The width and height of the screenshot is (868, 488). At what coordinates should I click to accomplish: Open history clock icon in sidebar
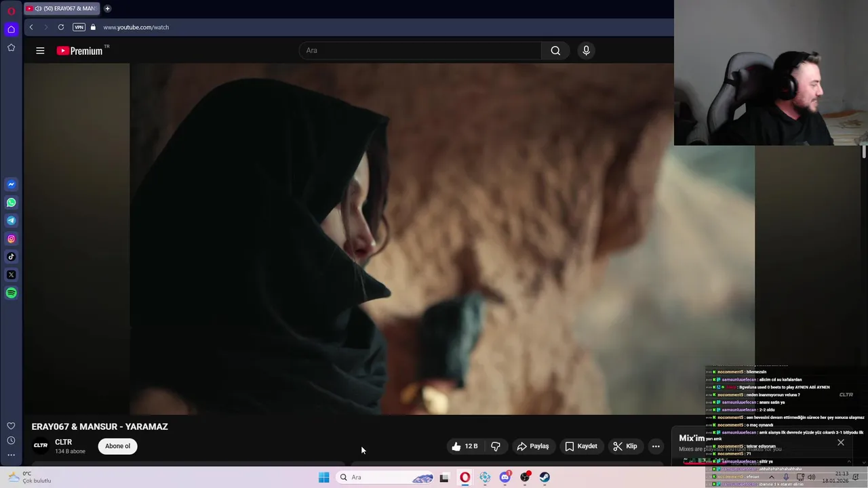point(11,441)
